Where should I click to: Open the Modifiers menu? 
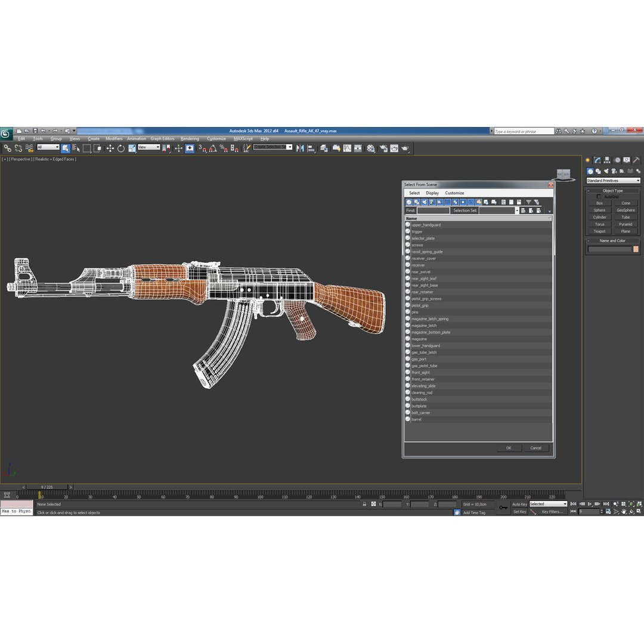(x=114, y=138)
